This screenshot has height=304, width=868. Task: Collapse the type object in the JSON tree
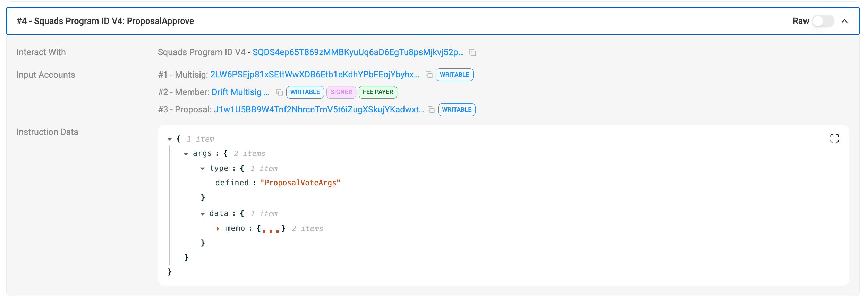click(x=203, y=168)
